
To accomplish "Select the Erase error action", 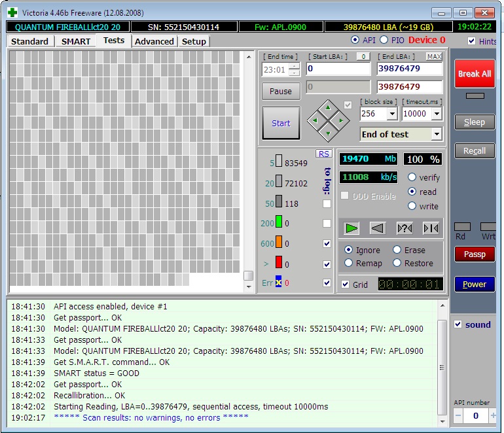I will (x=397, y=250).
